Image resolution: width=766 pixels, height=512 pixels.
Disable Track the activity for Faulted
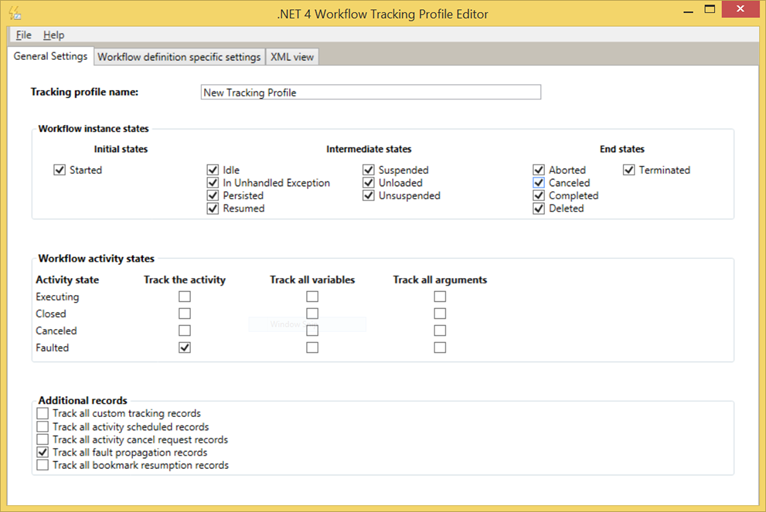(185, 348)
